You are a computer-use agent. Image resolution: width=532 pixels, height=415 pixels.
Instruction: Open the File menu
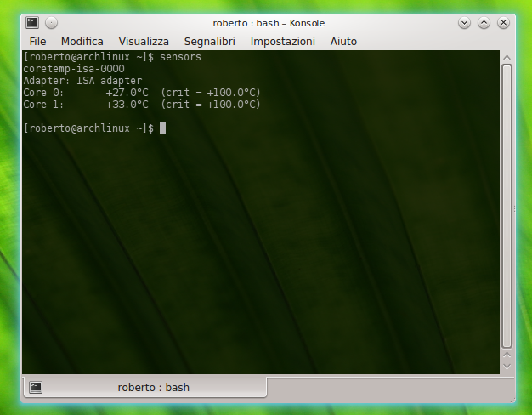(37, 42)
